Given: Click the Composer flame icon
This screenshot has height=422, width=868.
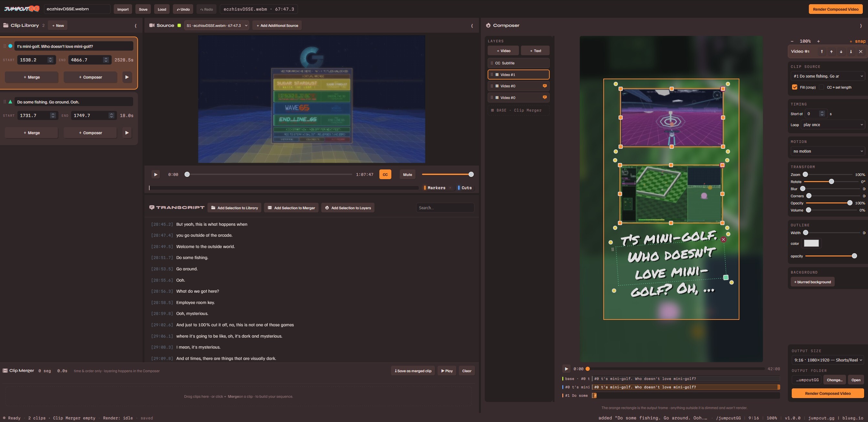Looking at the screenshot, I should 488,25.
